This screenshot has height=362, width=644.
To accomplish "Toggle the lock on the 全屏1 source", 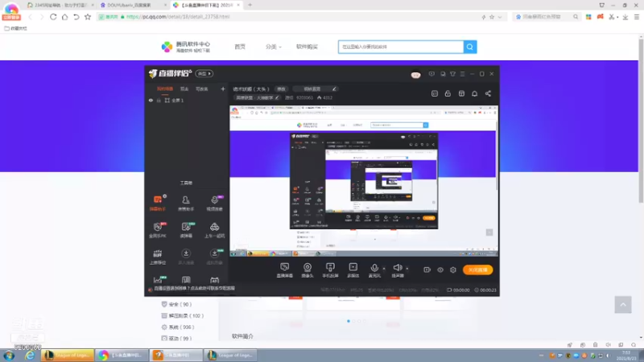I will coord(159,101).
